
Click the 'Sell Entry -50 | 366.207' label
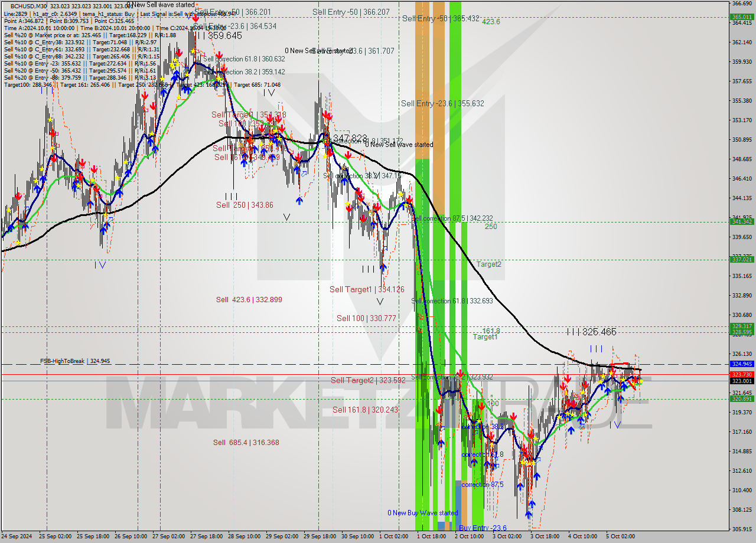[351, 12]
